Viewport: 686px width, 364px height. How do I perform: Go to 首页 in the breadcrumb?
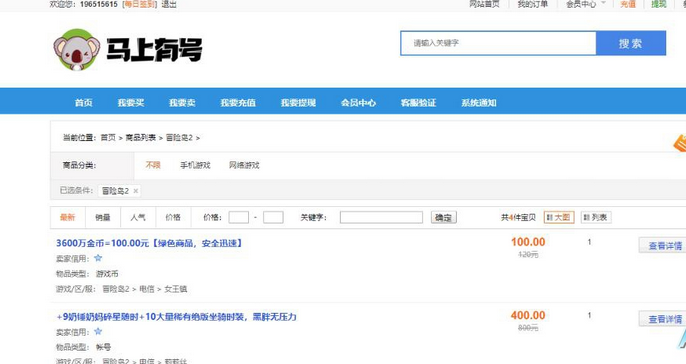(108, 137)
